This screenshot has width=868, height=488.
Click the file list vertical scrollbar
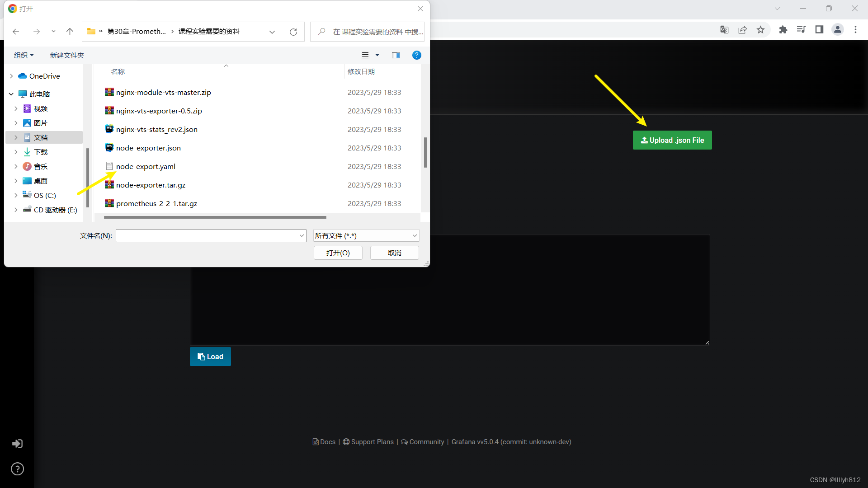click(x=425, y=152)
